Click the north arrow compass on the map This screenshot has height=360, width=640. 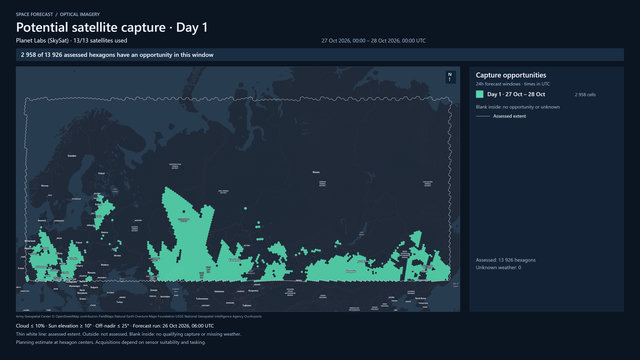(x=450, y=77)
